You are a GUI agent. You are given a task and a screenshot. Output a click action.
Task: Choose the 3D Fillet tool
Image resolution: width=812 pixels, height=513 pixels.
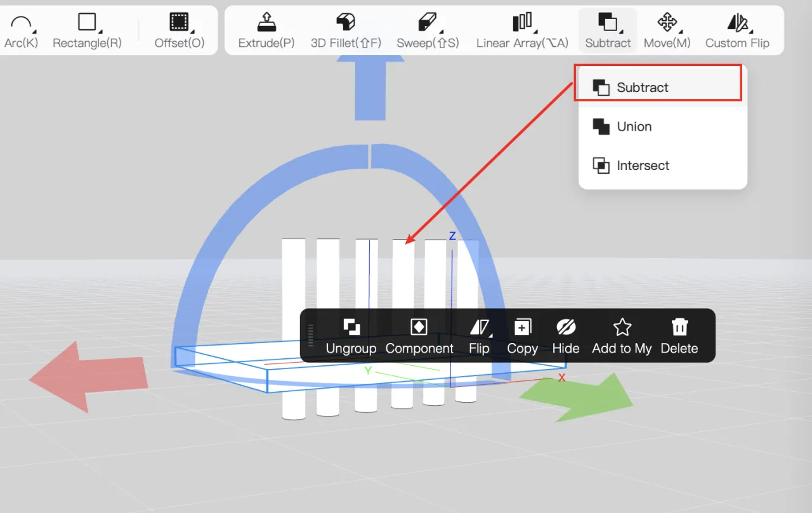tap(346, 24)
